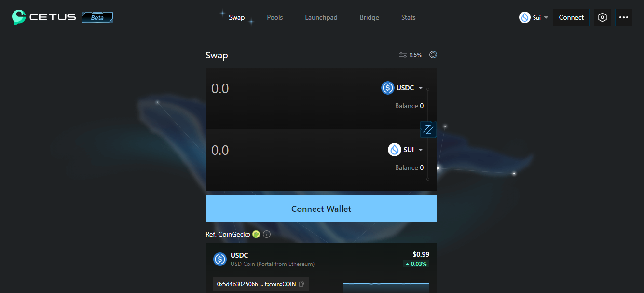This screenshot has width=644, height=293.
Task: Go to the Pools tab
Action: 275,17
